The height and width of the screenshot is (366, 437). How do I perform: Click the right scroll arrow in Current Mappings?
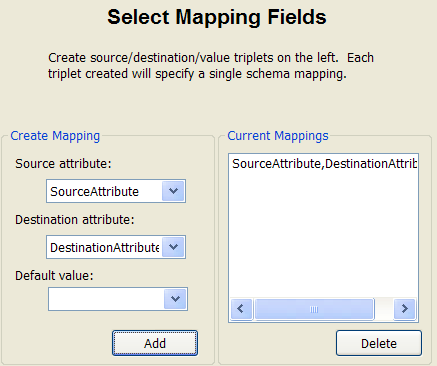[405, 309]
